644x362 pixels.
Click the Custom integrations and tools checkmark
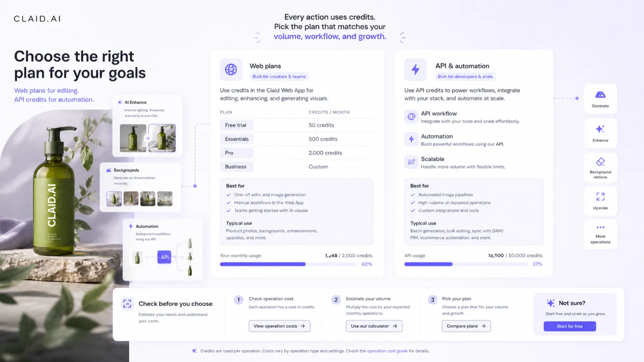[x=413, y=211]
